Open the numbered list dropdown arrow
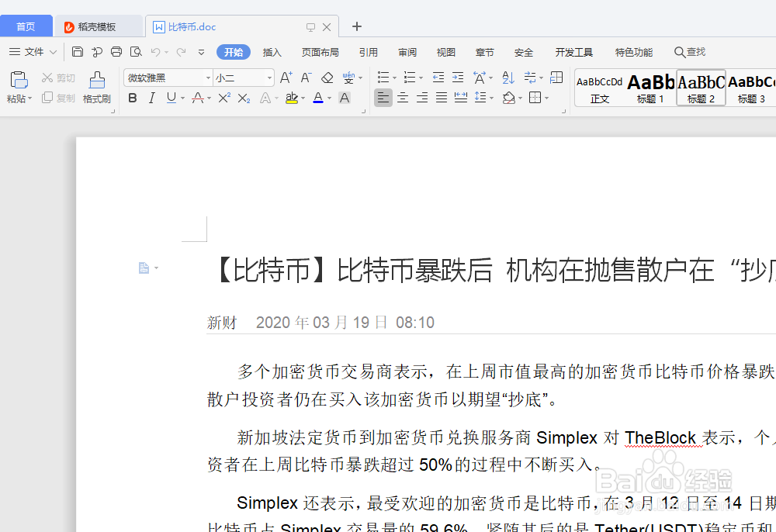The image size is (776, 532). 421,78
